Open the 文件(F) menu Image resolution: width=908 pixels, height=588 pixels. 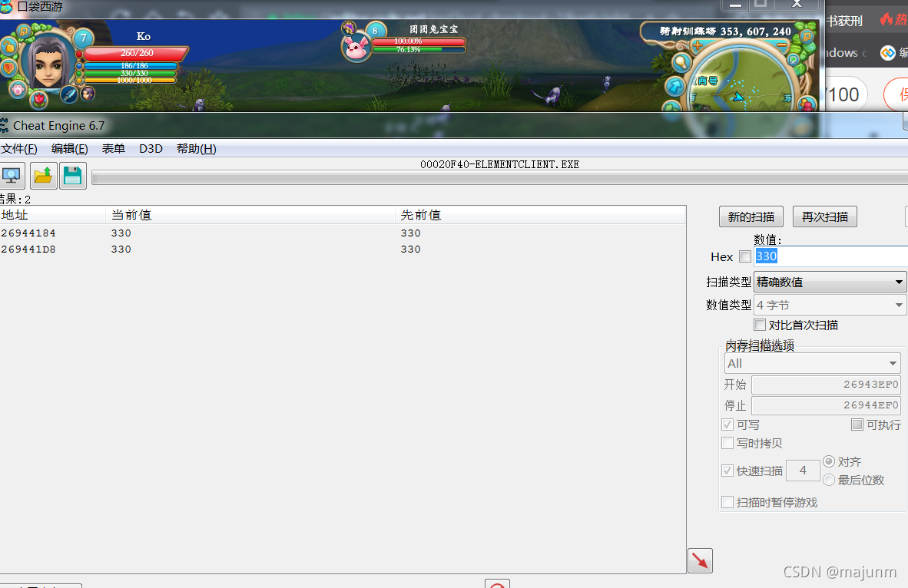click(19, 149)
